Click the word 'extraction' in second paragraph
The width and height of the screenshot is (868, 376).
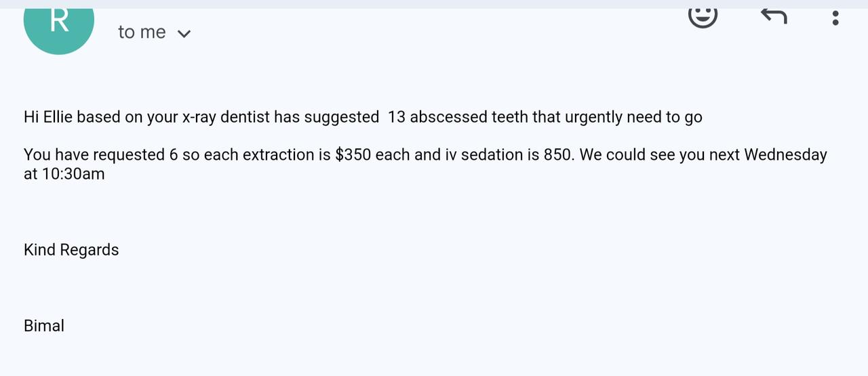click(278, 155)
